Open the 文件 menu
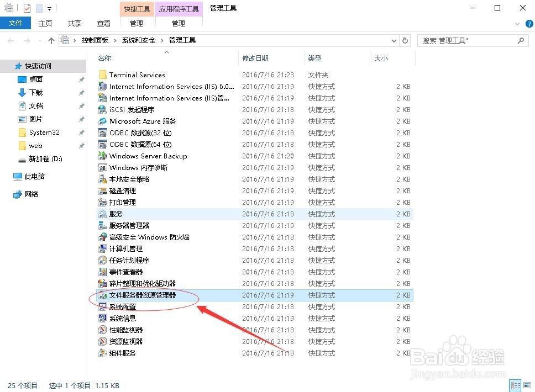Image resolution: width=535 pixels, height=392 pixels. pyautogui.click(x=16, y=23)
